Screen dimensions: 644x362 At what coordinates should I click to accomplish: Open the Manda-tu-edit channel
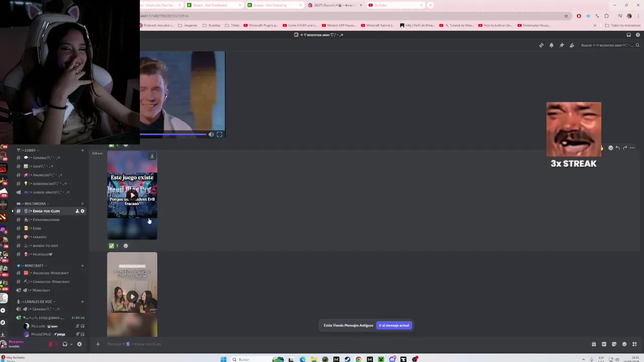pyautogui.click(x=49, y=246)
